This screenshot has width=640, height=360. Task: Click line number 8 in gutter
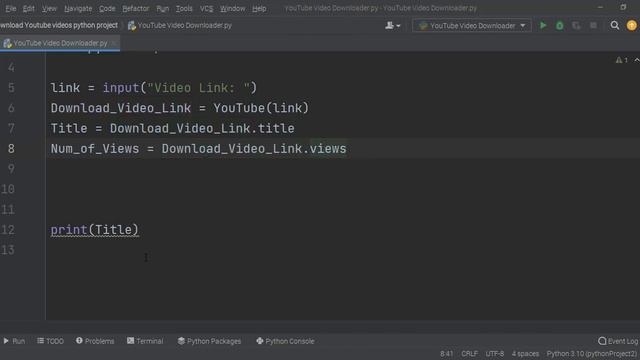pyautogui.click(x=11, y=149)
